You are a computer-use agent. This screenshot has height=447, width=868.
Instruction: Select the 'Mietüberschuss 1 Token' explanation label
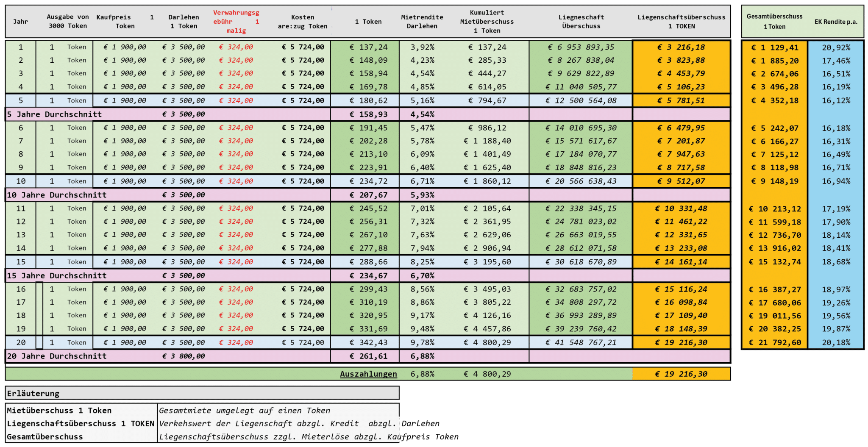[59, 411]
